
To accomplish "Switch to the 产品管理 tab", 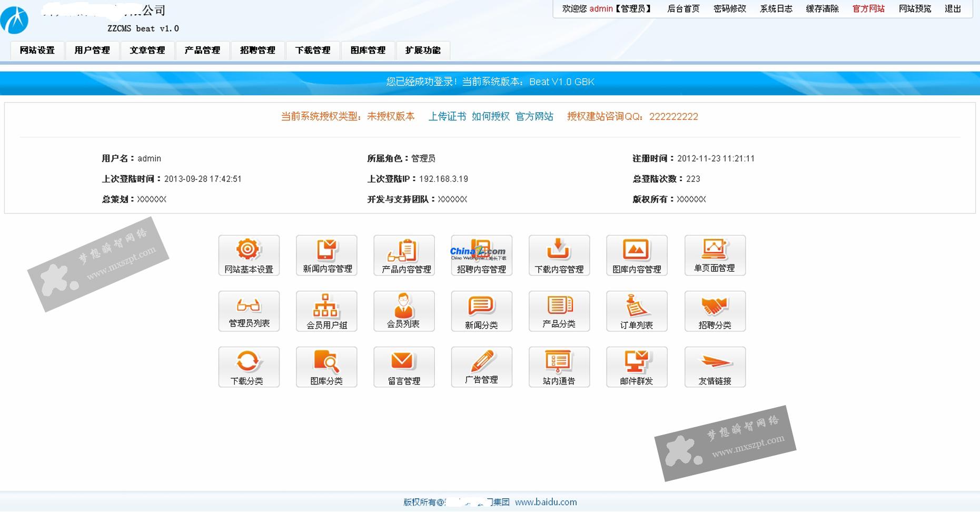I will coord(202,51).
